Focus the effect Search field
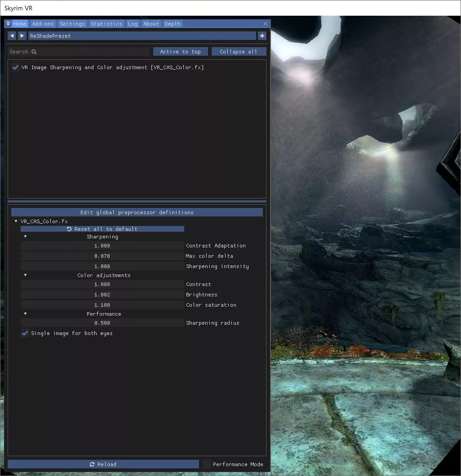Screen dimensions: 461x476 (x=79, y=52)
